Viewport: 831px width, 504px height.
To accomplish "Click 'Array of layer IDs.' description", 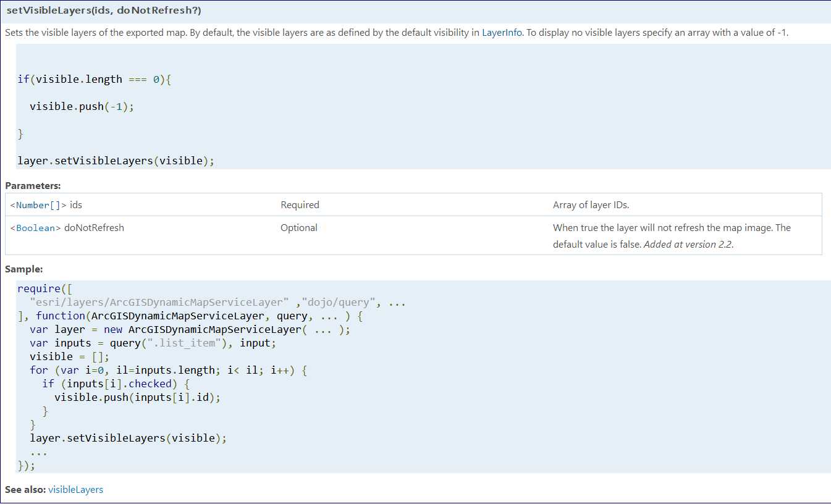I will point(591,204).
